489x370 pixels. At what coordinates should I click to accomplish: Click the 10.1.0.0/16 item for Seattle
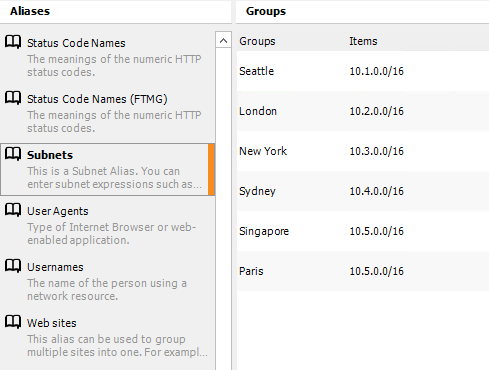pyautogui.click(x=377, y=71)
